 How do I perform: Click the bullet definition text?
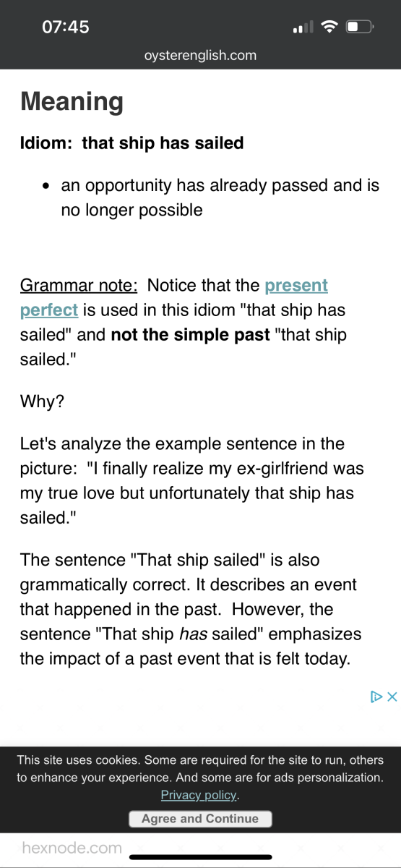(x=220, y=197)
